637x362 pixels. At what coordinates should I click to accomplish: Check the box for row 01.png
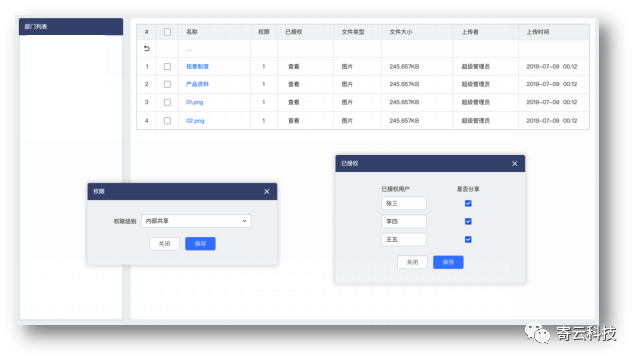(167, 102)
